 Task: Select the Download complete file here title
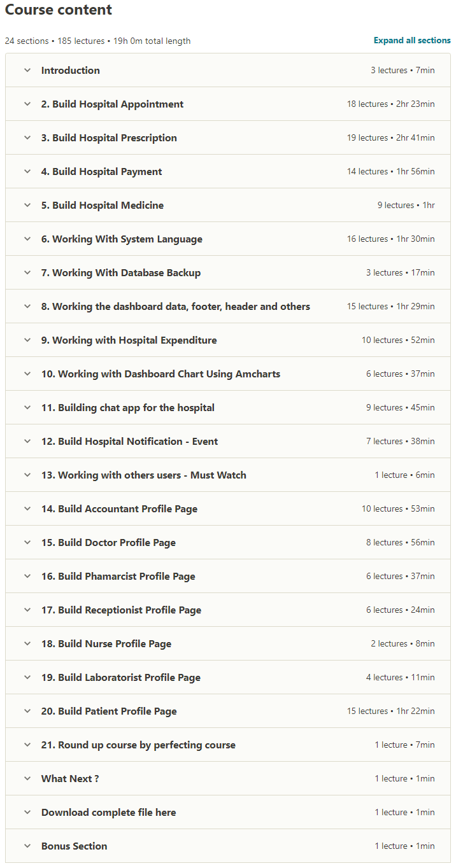[108, 813]
